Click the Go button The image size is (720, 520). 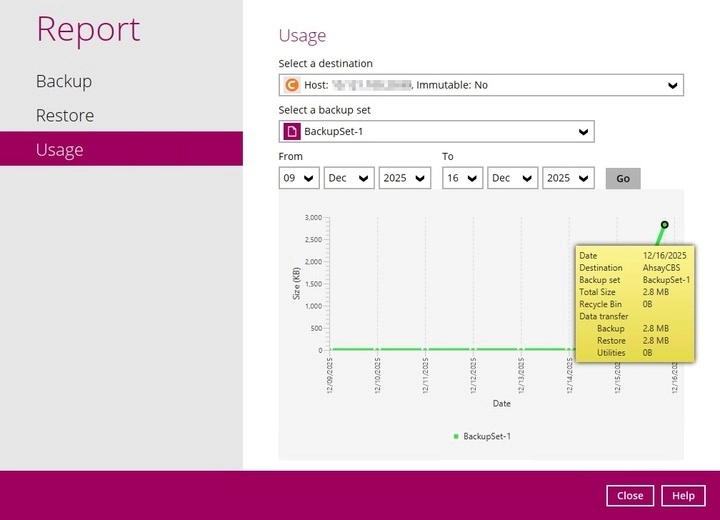[x=623, y=179]
